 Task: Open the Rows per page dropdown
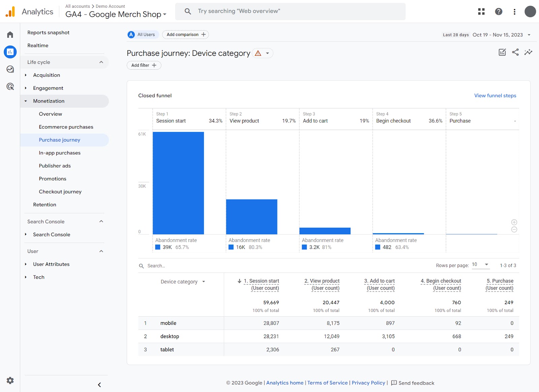(x=481, y=265)
